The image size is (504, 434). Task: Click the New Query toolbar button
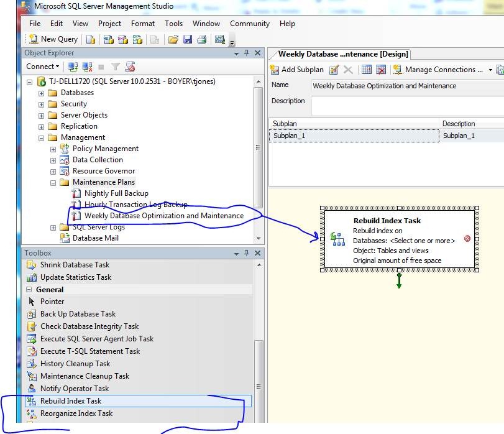point(53,39)
